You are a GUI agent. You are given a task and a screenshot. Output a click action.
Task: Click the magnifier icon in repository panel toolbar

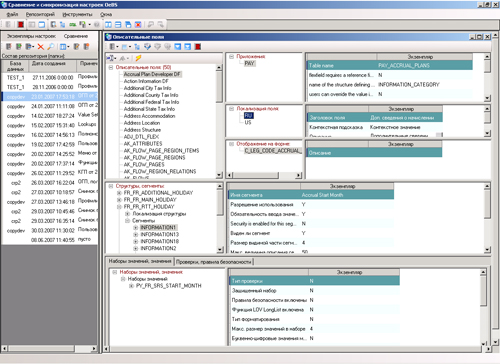coord(51,47)
